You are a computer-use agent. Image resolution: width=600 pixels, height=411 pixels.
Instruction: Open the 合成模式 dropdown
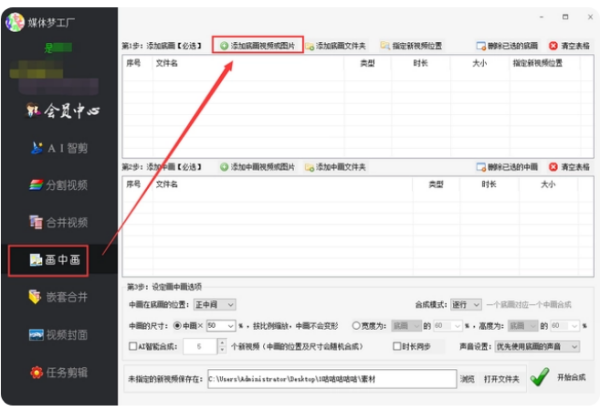(464, 304)
